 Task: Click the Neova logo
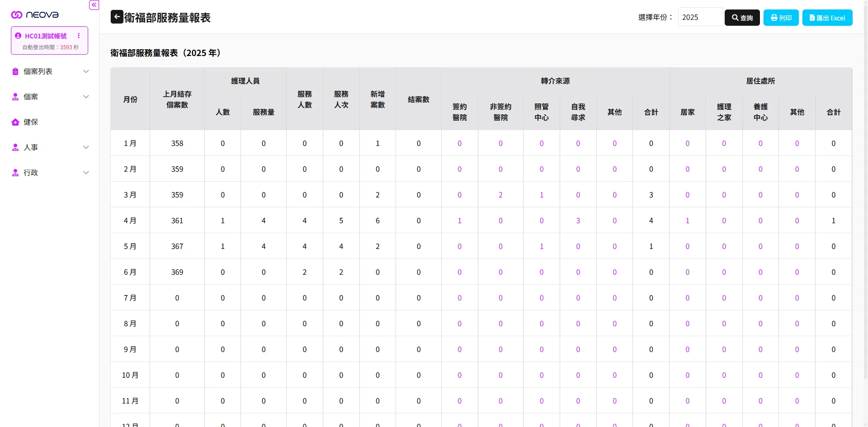tap(35, 15)
